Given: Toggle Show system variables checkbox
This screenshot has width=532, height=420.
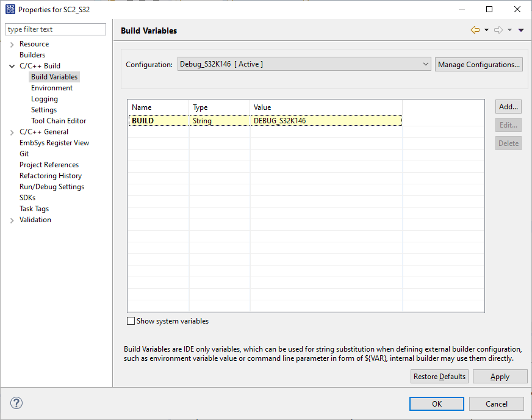Looking at the screenshot, I should coord(131,321).
